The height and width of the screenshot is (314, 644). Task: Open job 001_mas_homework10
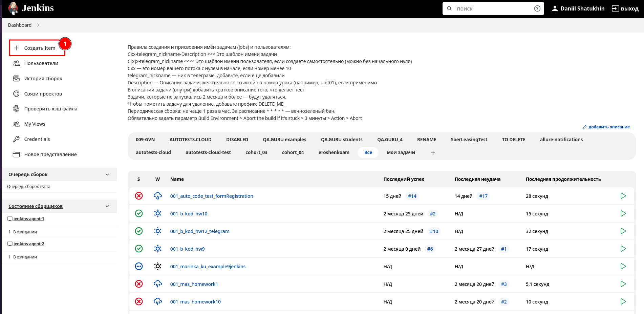195,302
